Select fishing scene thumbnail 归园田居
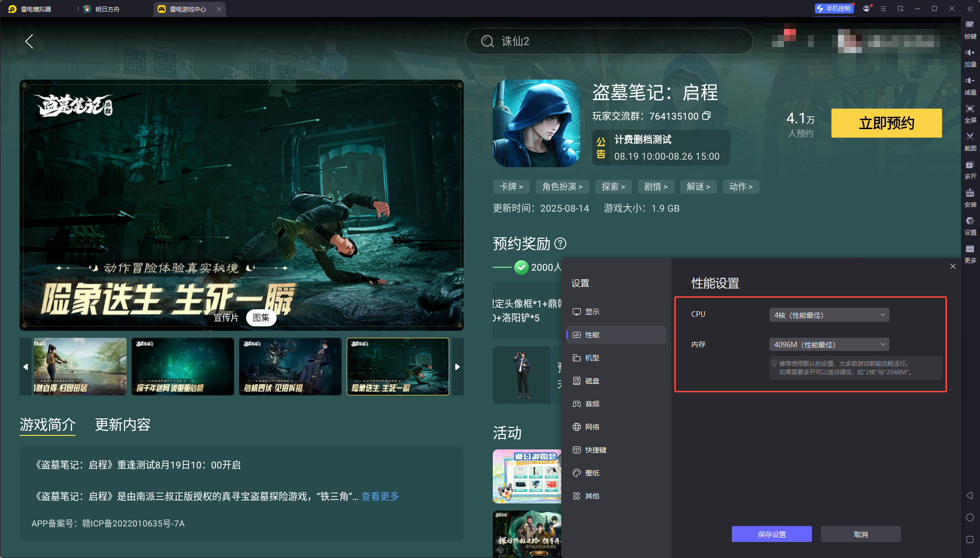980x558 pixels. point(80,367)
